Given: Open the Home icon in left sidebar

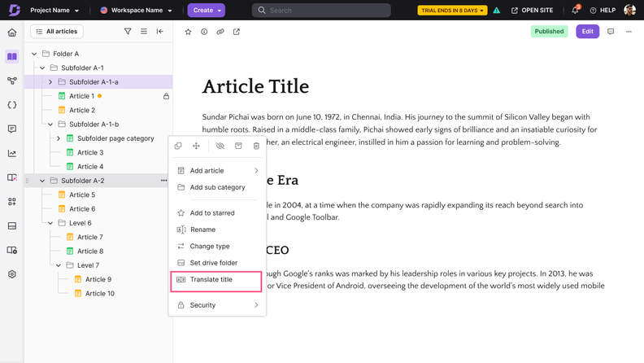Looking at the screenshot, I should click(12, 33).
